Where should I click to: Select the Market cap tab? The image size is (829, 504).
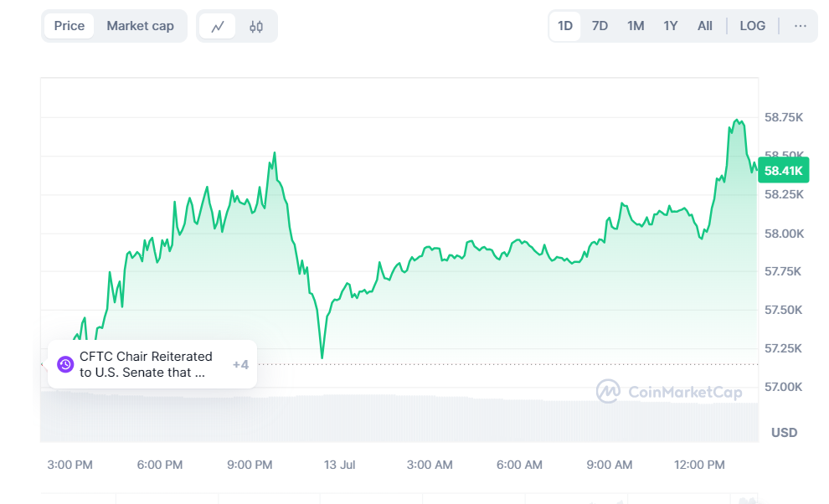coord(140,26)
